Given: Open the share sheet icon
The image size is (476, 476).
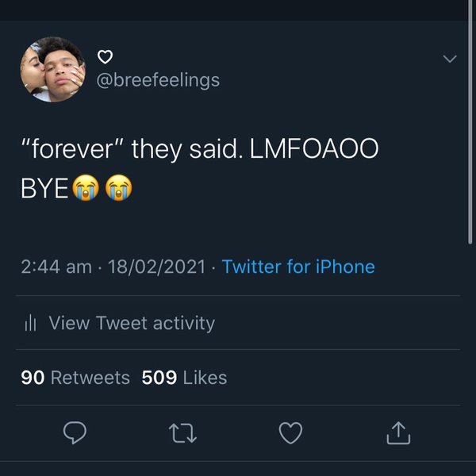Looking at the screenshot, I should [x=398, y=432].
